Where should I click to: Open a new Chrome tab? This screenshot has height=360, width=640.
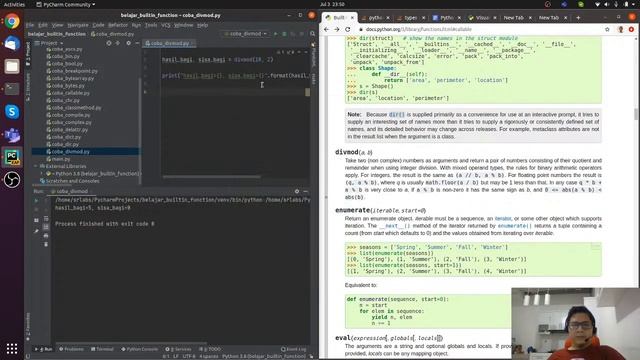(x=578, y=18)
